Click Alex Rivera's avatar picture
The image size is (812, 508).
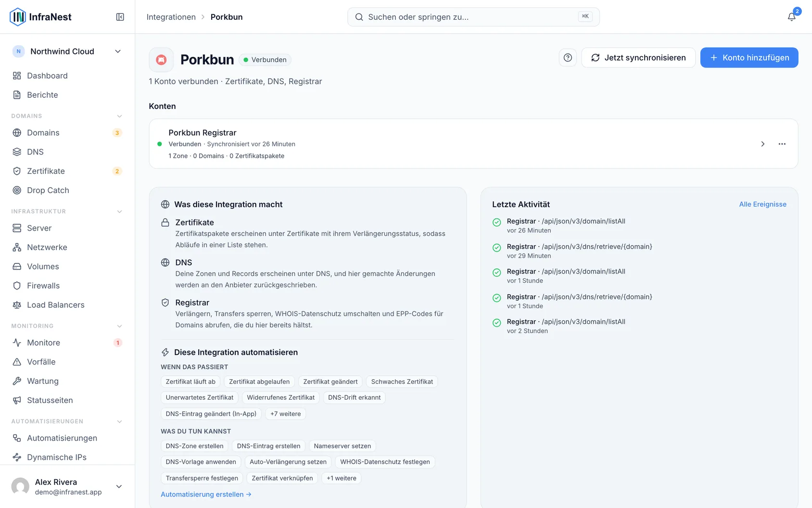point(20,486)
